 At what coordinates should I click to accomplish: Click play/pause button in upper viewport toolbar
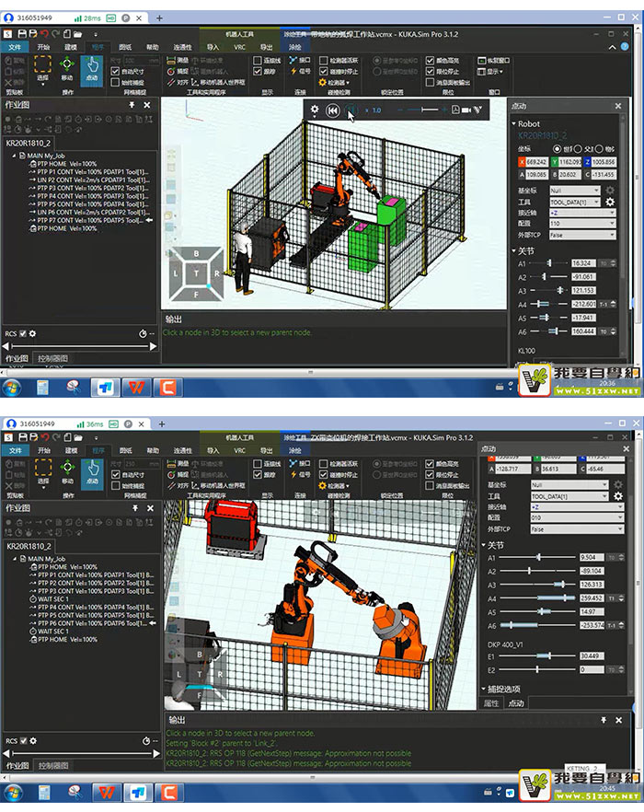click(x=351, y=110)
